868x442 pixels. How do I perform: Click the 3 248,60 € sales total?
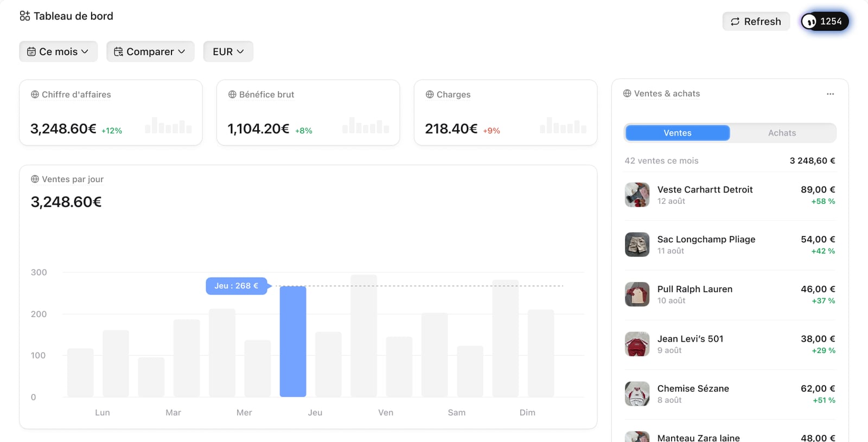tap(813, 161)
